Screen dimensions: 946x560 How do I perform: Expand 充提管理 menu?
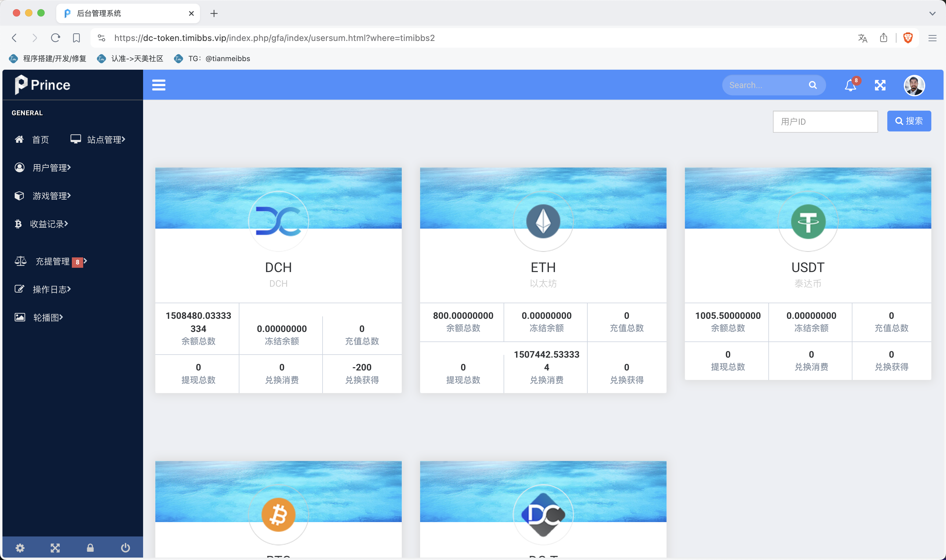[50, 261]
